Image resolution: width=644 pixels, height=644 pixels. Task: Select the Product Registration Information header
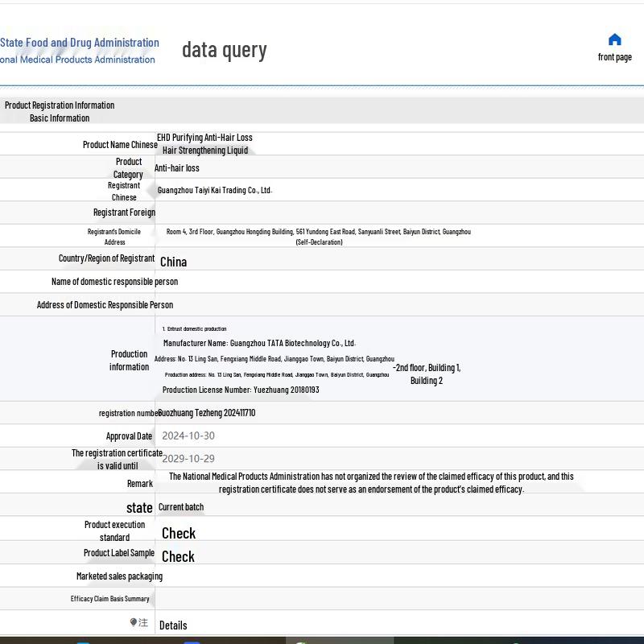pyautogui.click(x=60, y=105)
